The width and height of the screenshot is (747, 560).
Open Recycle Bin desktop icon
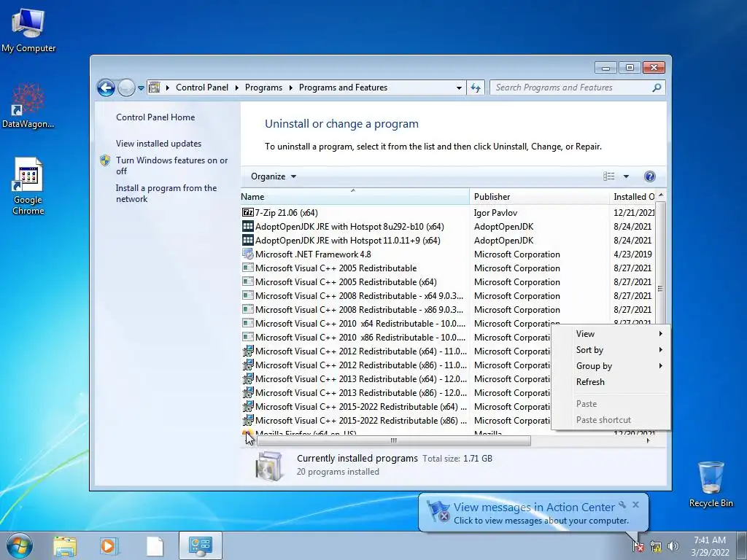click(x=711, y=484)
